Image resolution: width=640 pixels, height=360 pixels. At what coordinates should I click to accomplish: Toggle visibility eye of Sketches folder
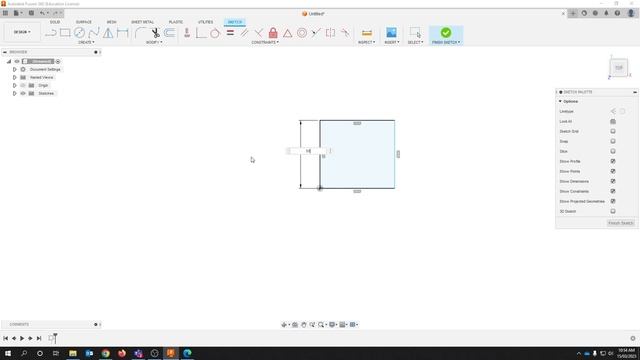coord(23,93)
